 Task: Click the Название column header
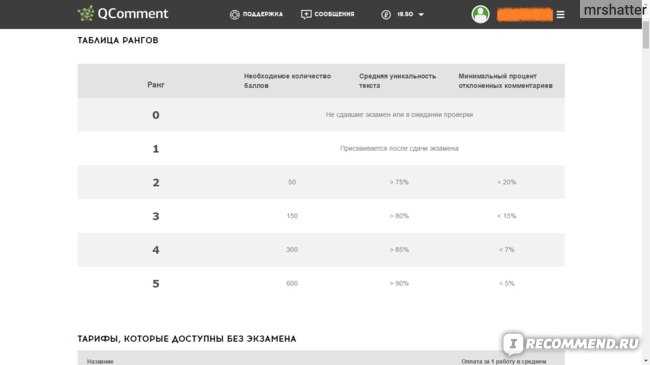click(x=100, y=362)
